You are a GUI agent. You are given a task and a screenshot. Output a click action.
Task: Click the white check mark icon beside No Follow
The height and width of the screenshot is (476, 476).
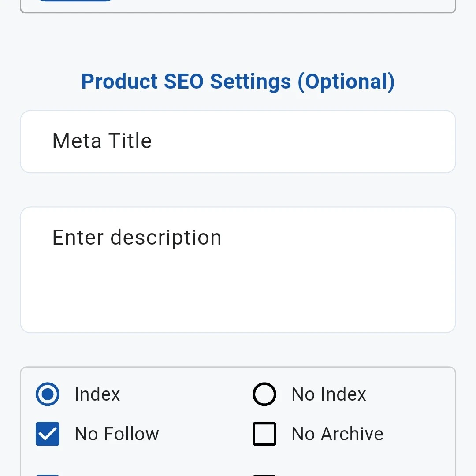[x=48, y=434]
